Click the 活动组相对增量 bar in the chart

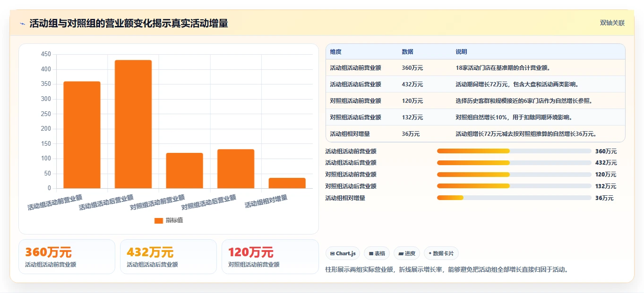(287, 183)
